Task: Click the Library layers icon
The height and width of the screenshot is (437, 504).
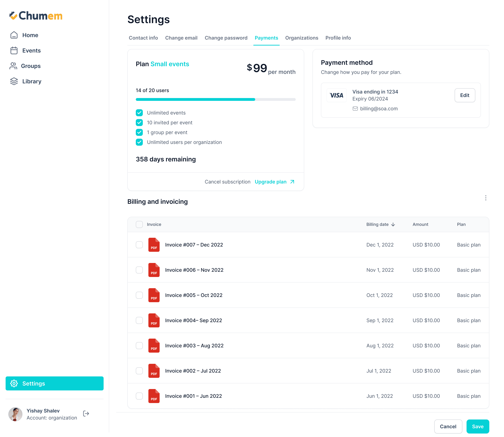Action: [14, 81]
